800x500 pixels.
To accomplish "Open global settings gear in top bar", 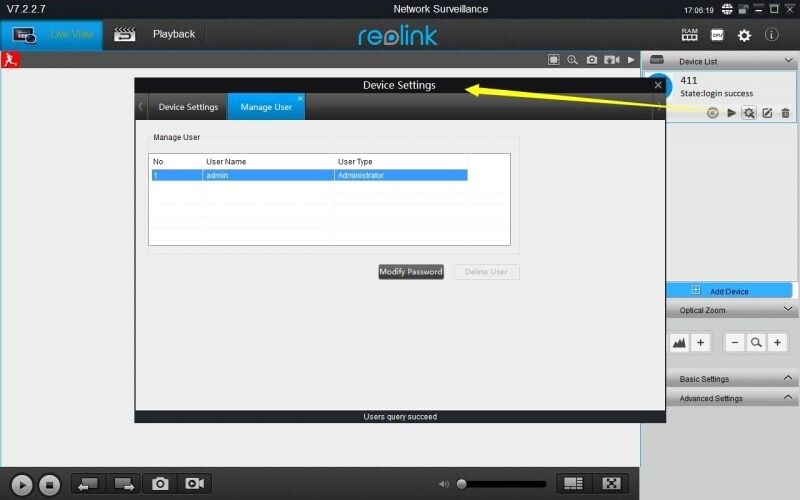I will 744,35.
